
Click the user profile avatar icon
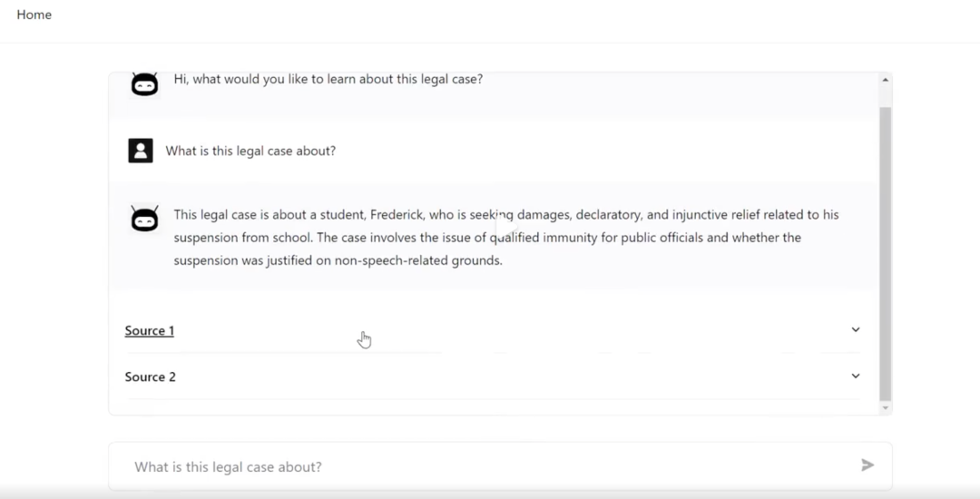click(x=141, y=151)
